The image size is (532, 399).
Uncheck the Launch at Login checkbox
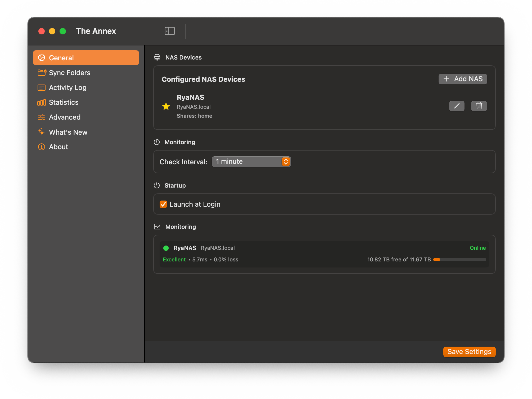(163, 204)
